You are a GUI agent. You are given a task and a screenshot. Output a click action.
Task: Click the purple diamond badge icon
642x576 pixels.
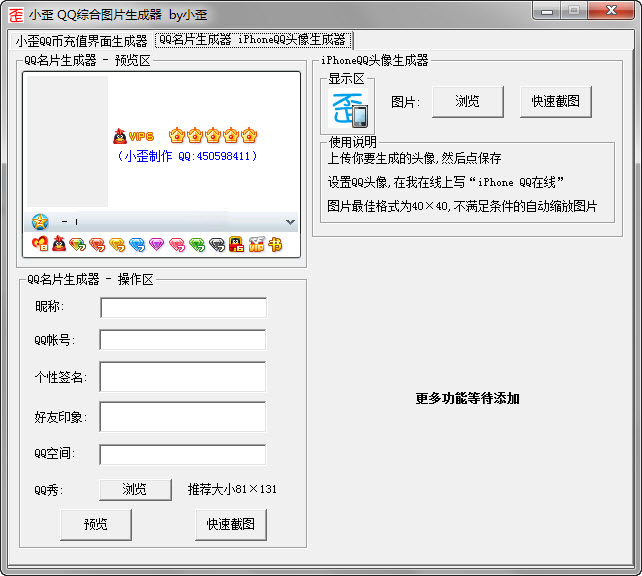[x=156, y=245]
